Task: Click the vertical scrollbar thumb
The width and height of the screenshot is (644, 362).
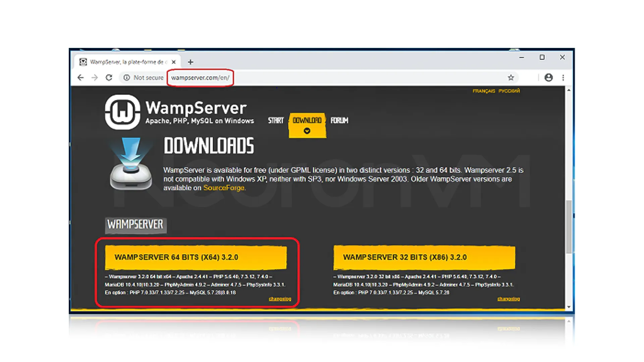Action: coord(569,227)
